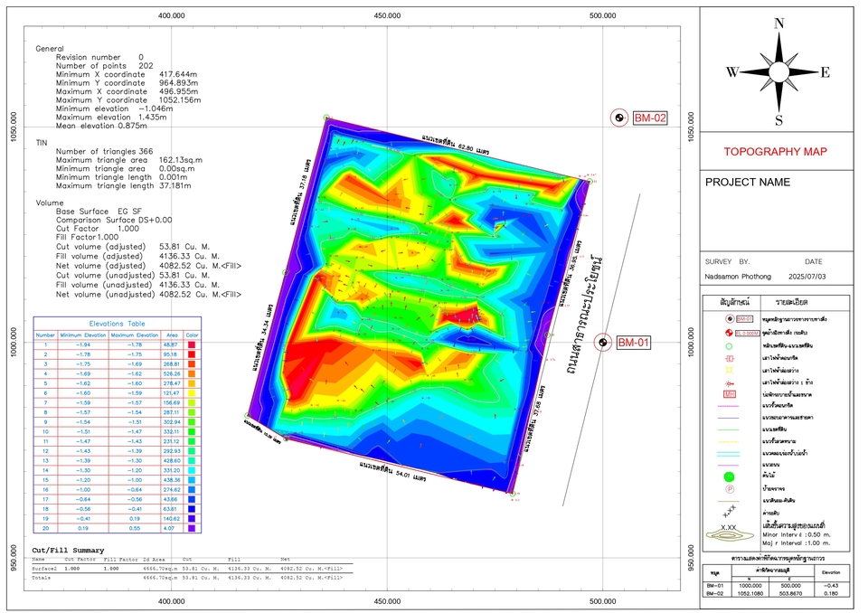The width and height of the screenshot is (868, 613).
Task: Click the MH manhole symbol in the legend
Action: click(729, 393)
